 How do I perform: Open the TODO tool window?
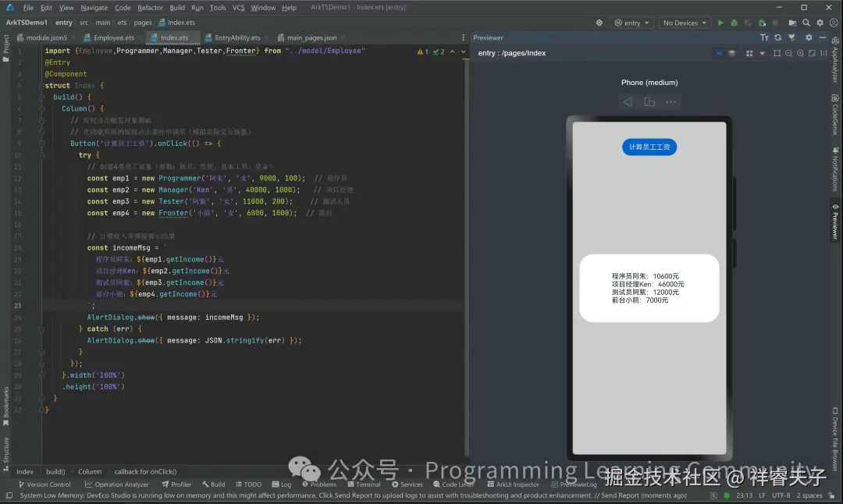coord(248,484)
